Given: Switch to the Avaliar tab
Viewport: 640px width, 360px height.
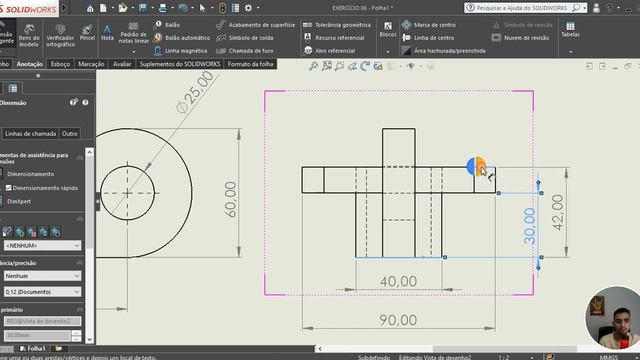Looking at the screenshot, I should pyautogui.click(x=122, y=64).
